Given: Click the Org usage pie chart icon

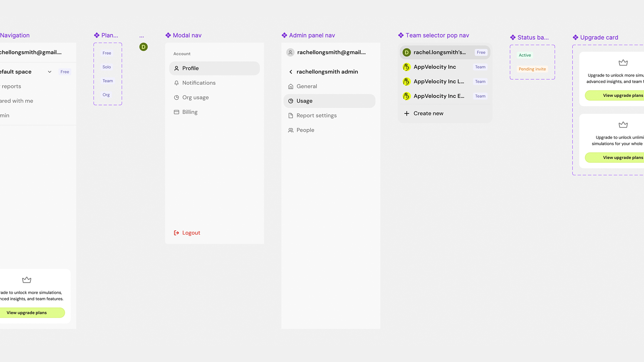Looking at the screenshot, I should pyautogui.click(x=177, y=97).
